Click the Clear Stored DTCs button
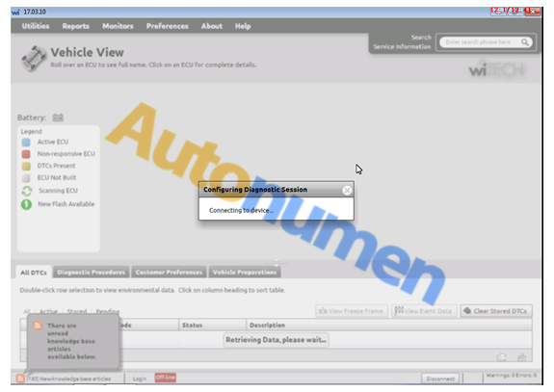The width and height of the screenshot is (554, 392). [496, 311]
